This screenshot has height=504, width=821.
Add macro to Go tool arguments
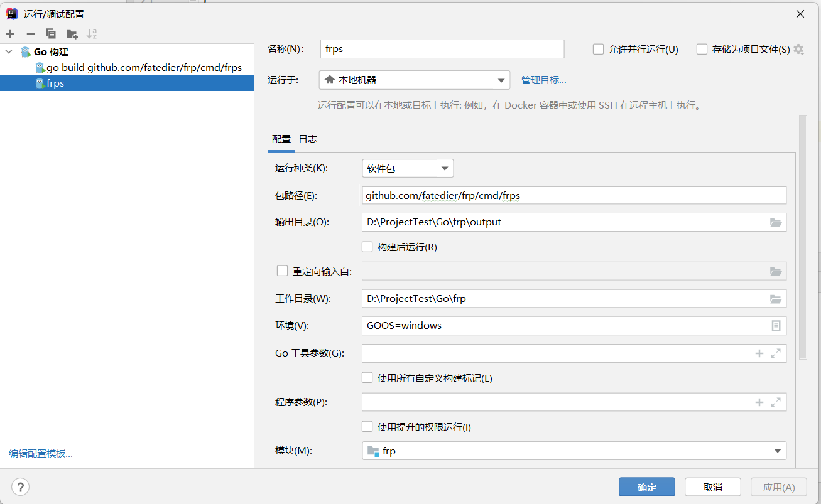759,353
